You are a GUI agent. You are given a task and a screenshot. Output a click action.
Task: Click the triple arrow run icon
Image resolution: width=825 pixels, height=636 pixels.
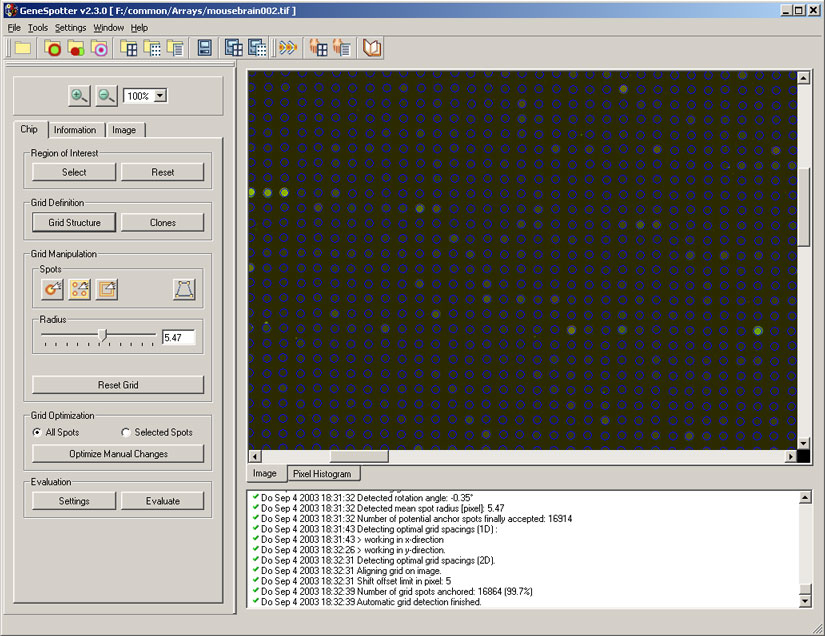[288, 48]
